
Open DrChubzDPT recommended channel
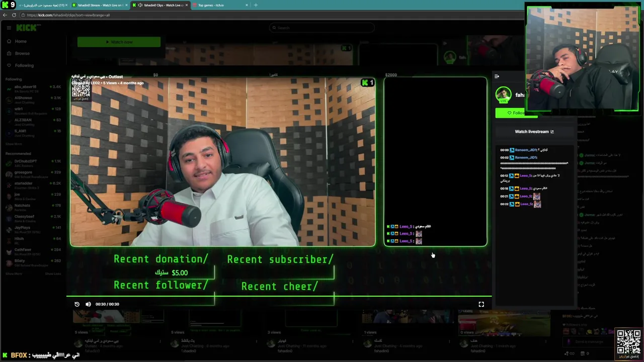click(33, 163)
